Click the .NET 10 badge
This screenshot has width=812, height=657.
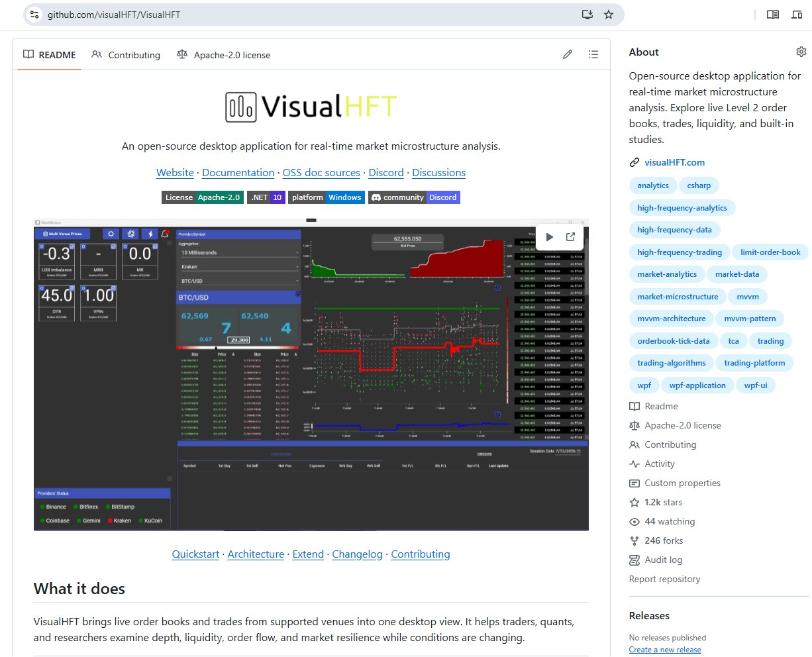point(266,197)
